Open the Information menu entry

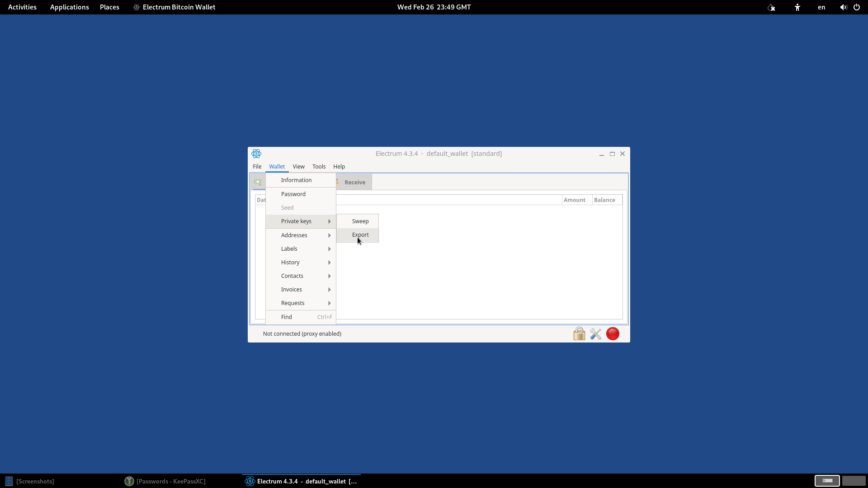pyautogui.click(x=296, y=180)
